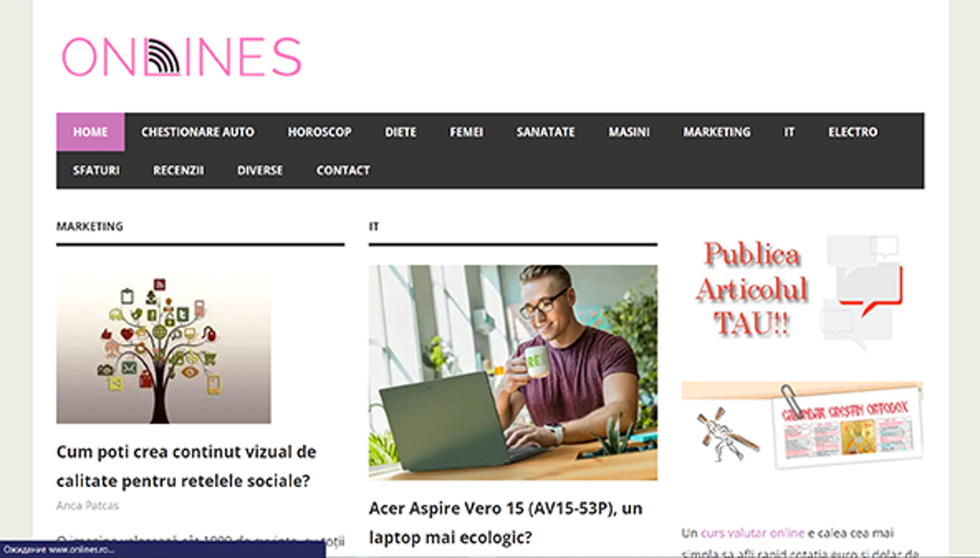The image size is (980, 558).
Task: Open the Acer Aspire Vero 15 article
Action: coord(505,522)
